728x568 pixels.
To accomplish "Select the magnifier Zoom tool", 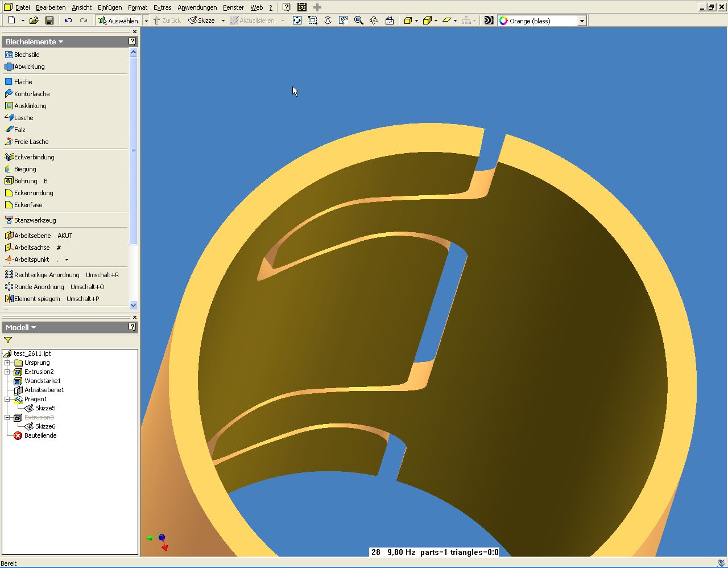I will coord(359,20).
